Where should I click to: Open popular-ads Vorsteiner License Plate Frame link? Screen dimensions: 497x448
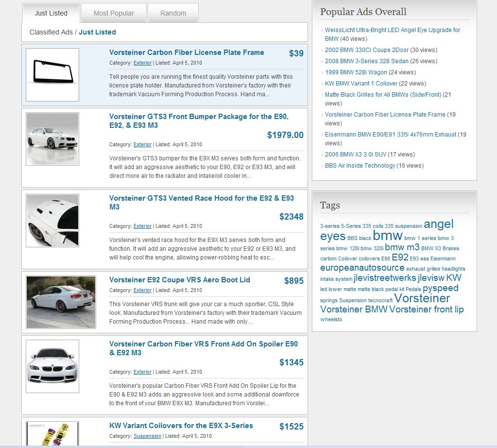(385, 115)
